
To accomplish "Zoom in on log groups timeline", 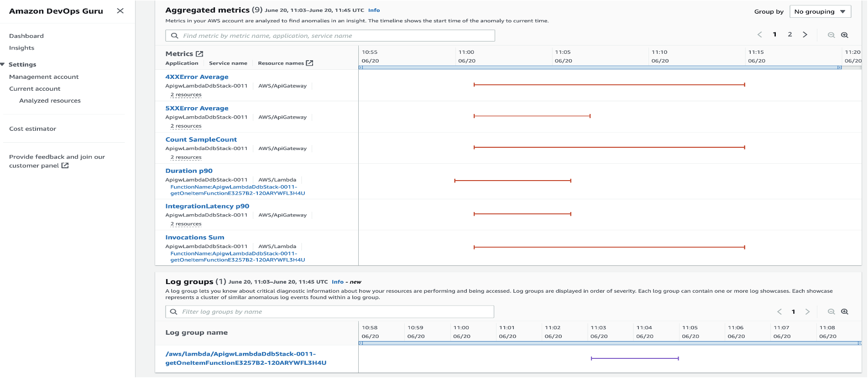I will click(x=845, y=312).
